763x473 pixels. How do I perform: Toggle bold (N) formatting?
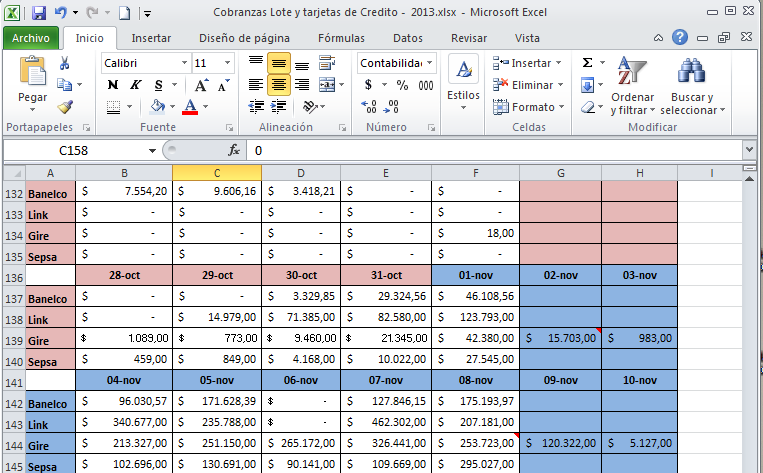112,85
